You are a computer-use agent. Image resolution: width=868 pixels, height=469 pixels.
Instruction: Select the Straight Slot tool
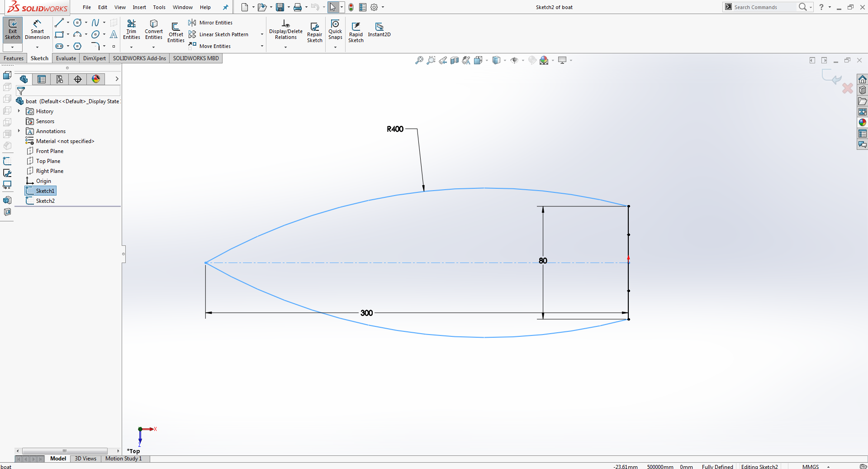point(59,46)
